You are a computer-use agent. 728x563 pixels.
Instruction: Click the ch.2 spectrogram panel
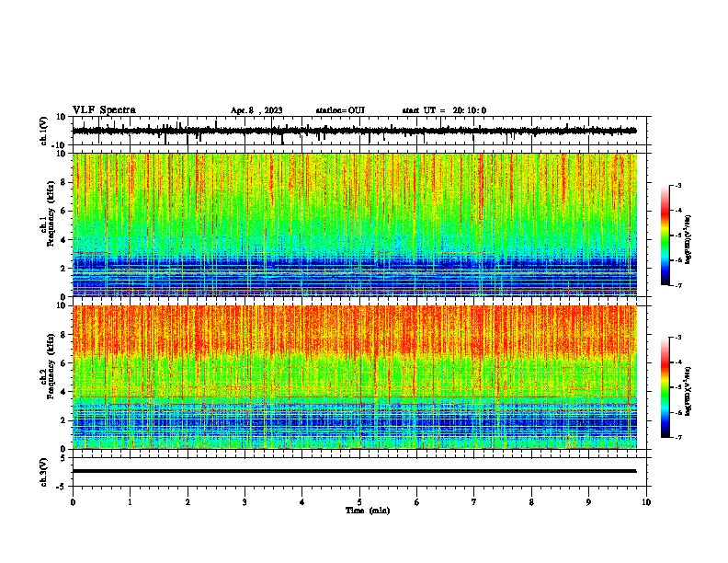354,377
